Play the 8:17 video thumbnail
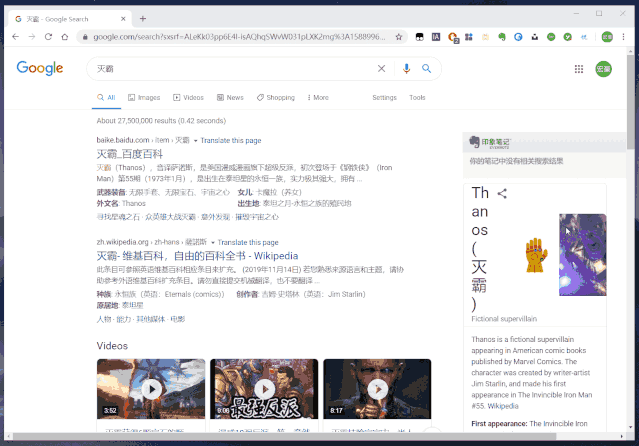639x446 pixels. (x=377, y=389)
